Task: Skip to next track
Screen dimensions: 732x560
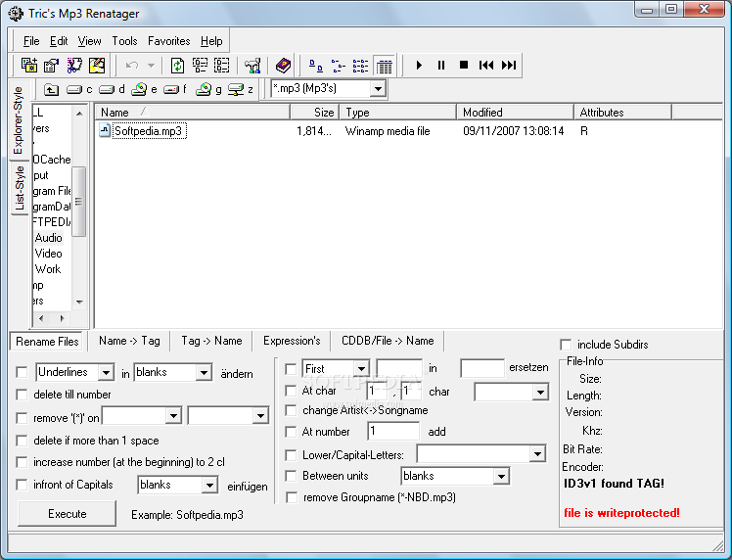Action: point(509,66)
